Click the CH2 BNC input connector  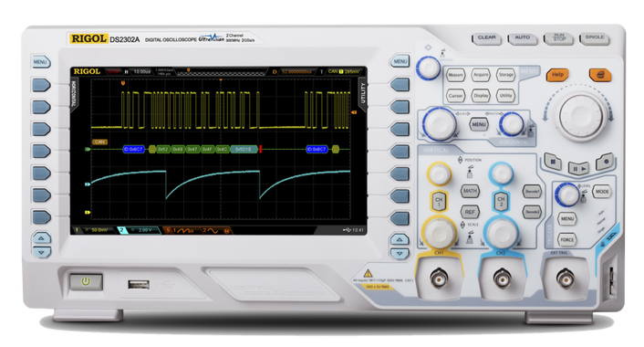[502, 279]
